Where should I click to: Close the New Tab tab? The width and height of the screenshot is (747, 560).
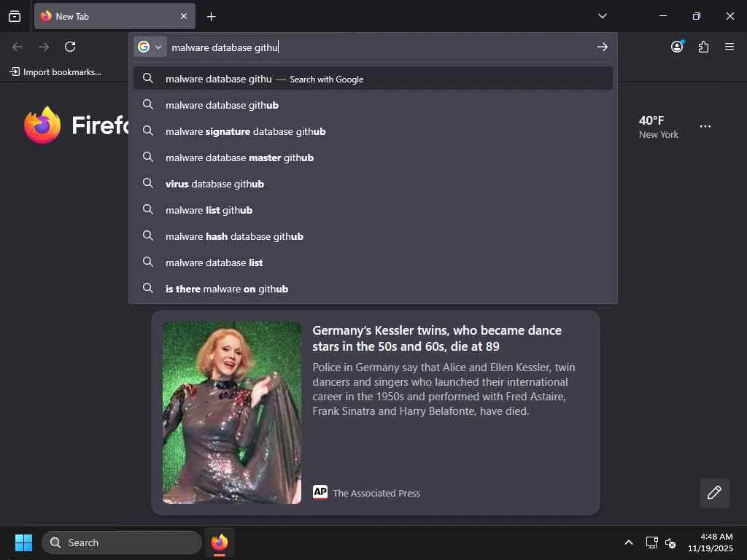pos(184,16)
